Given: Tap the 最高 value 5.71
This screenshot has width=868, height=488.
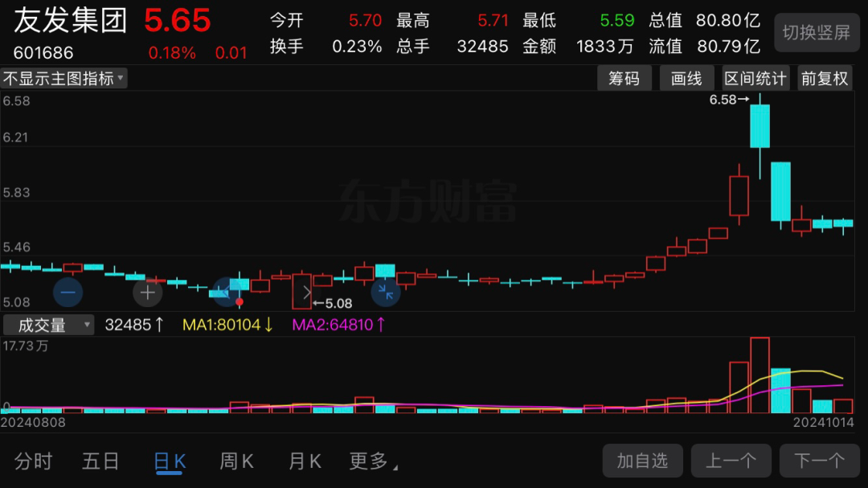Looking at the screenshot, I should tap(493, 21).
